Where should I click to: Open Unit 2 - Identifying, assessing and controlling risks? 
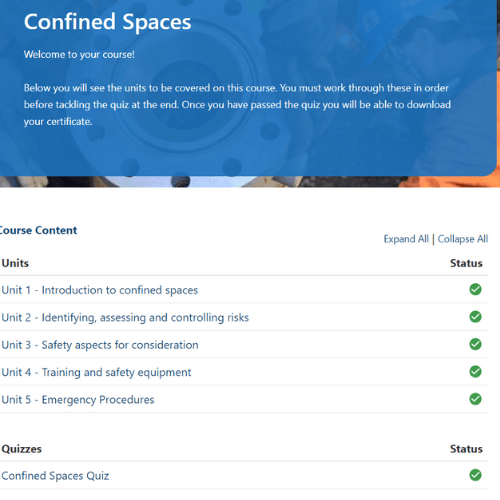(x=125, y=318)
